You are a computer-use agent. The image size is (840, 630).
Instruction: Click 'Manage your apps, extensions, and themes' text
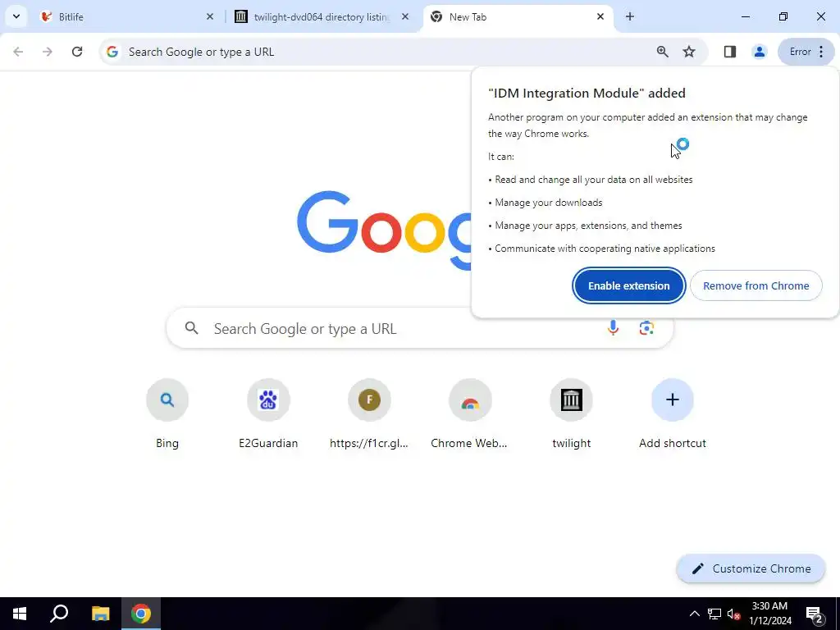588,226
